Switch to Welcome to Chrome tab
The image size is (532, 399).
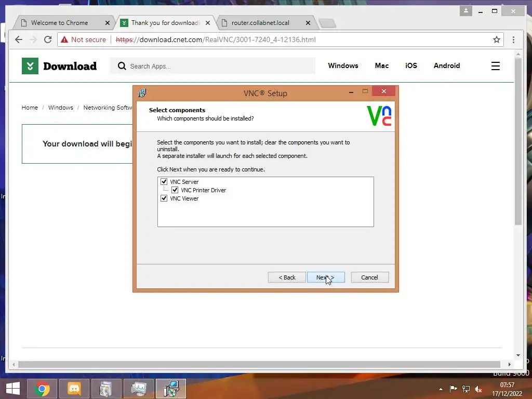pyautogui.click(x=59, y=23)
